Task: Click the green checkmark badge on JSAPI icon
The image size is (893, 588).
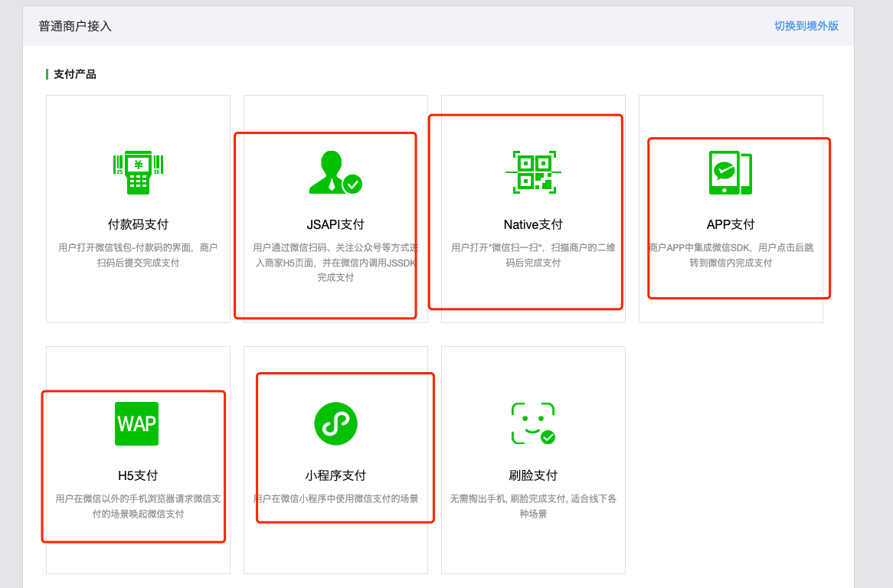Action: pos(351,185)
